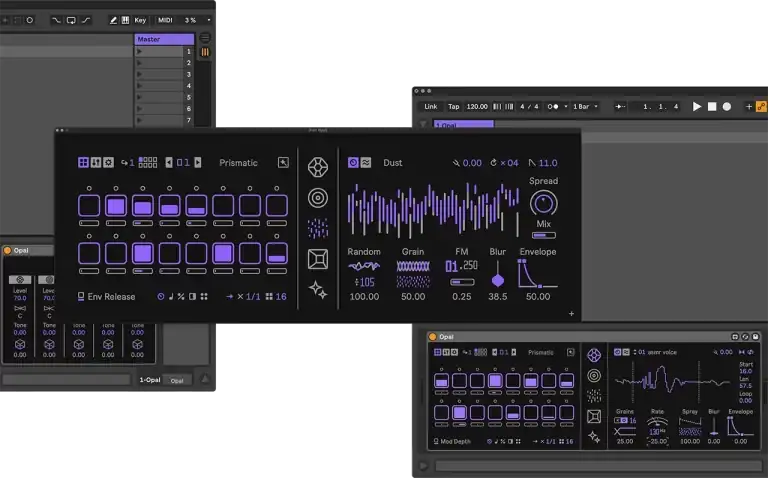The image size is (768, 478).
Task: Go to next pattern with right arrow
Action: pyautogui.click(x=198, y=162)
